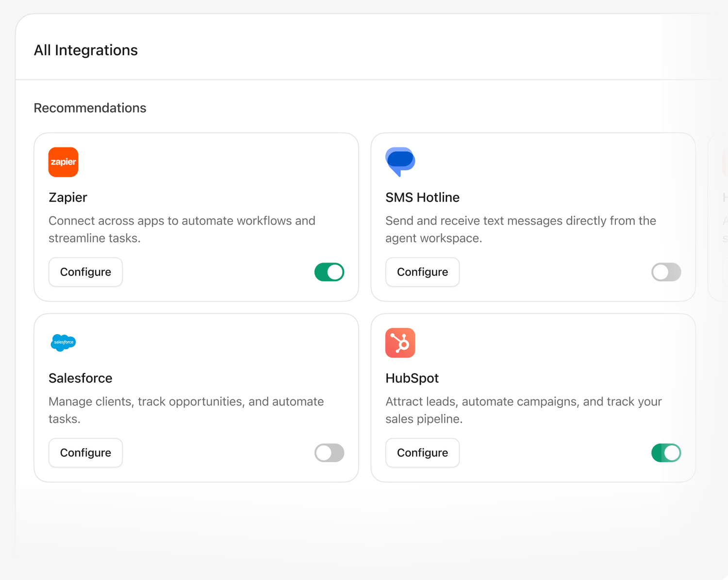Click the 'Send and receive text messages' description
The width and height of the screenshot is (728, 580).
point(521,229)
